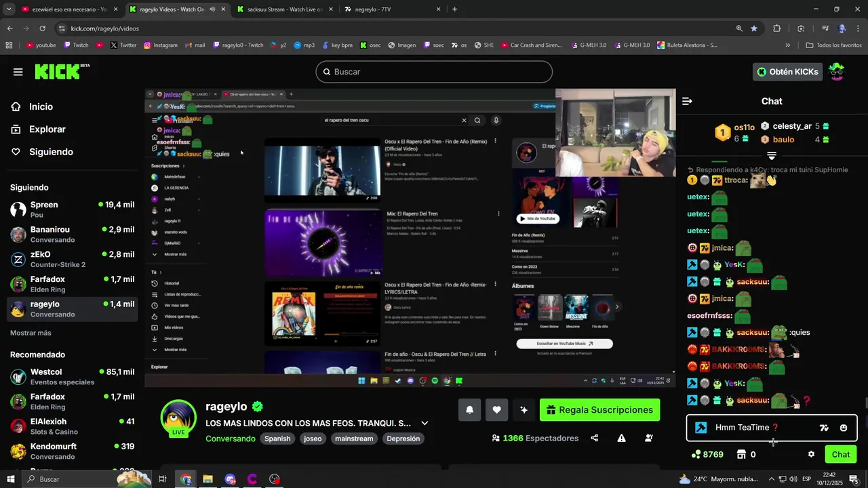Open the 7TV emote picker in chat box
Screen dimensions: 868x488
[x=824, y=428]
